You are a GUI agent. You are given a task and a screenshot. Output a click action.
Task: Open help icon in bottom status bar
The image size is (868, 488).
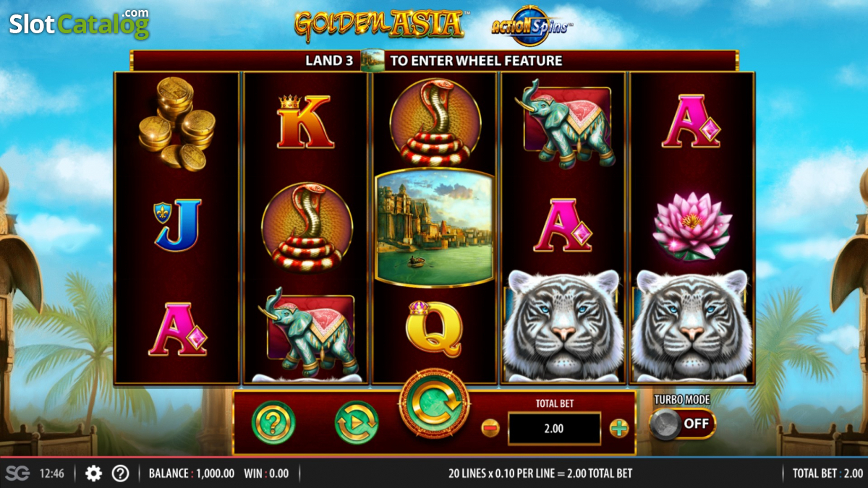120,474
